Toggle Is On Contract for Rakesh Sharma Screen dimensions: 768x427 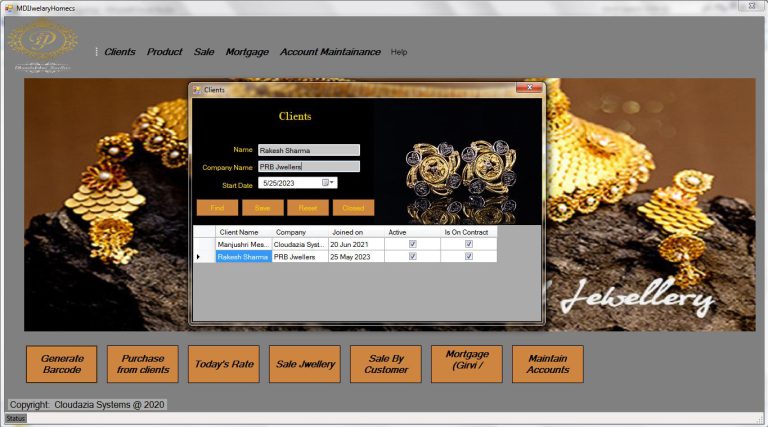coord(469,256)
